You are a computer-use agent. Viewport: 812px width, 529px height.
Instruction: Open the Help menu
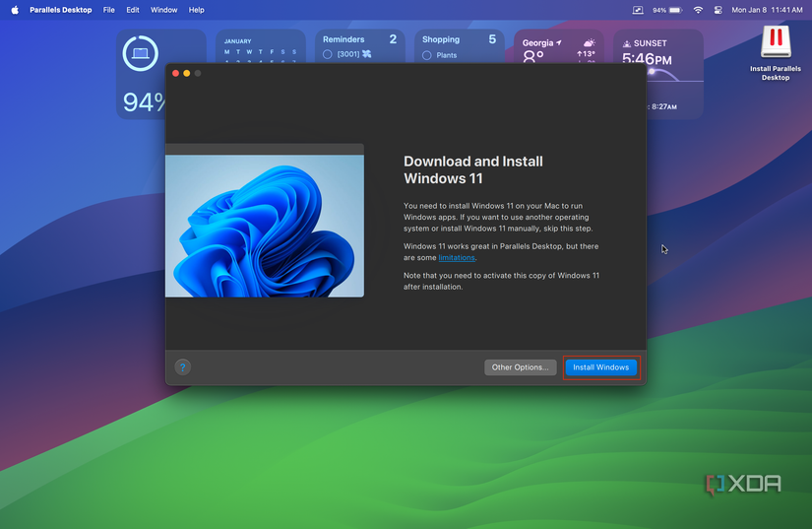click(x=196, y=10)
